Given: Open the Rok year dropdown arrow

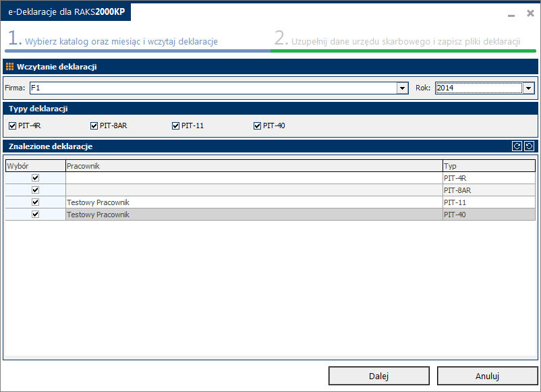Looking at the screenshot, I should click(x=529, y=88).
